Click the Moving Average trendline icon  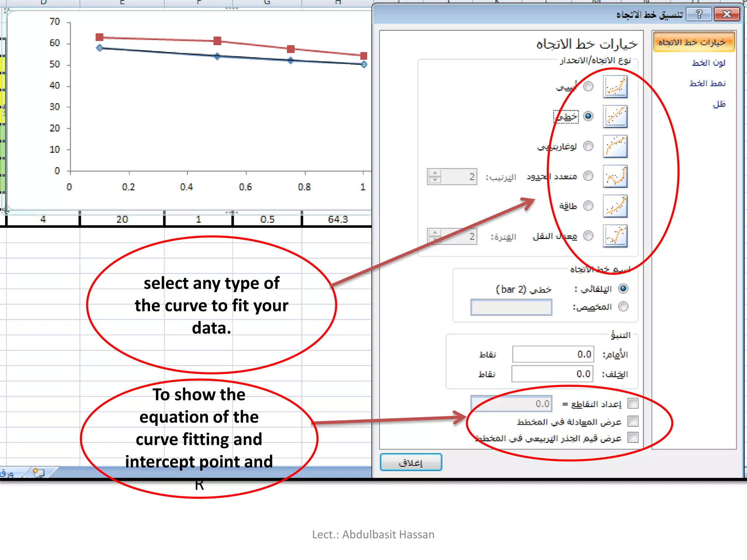click(x=615, y=236)
